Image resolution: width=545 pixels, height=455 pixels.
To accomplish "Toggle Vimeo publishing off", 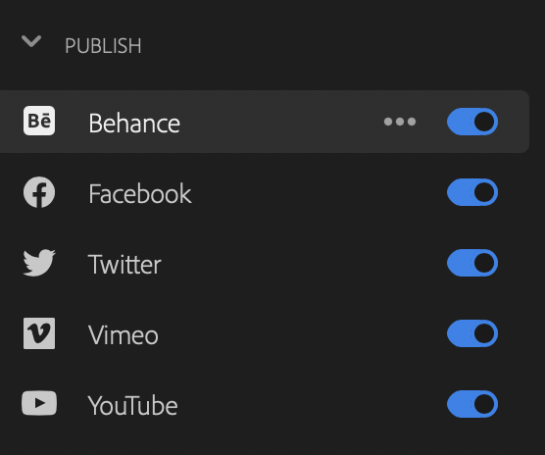I will (x=472, y=333).
